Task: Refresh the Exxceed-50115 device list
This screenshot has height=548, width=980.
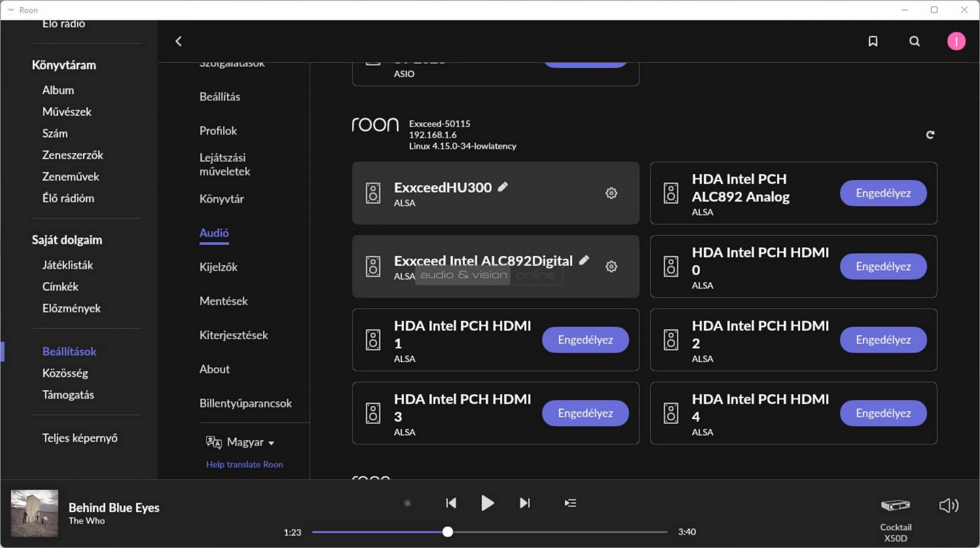Action: tap(930, 135)
